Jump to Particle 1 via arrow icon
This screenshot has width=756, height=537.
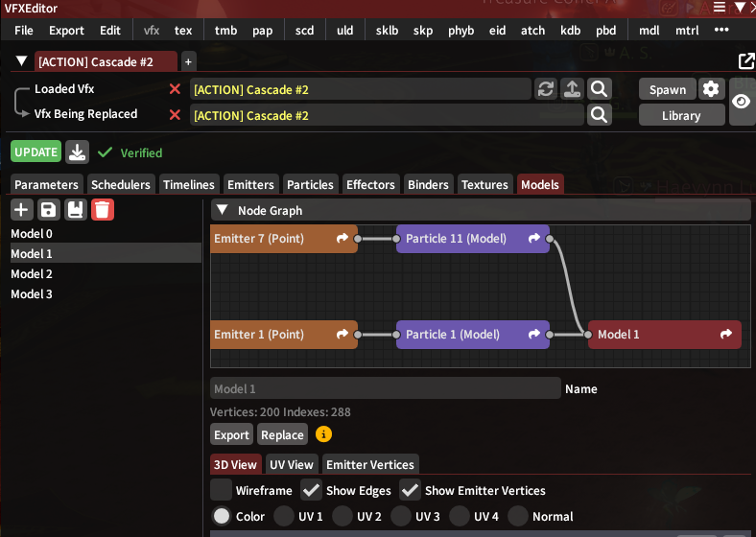[534, 334]
